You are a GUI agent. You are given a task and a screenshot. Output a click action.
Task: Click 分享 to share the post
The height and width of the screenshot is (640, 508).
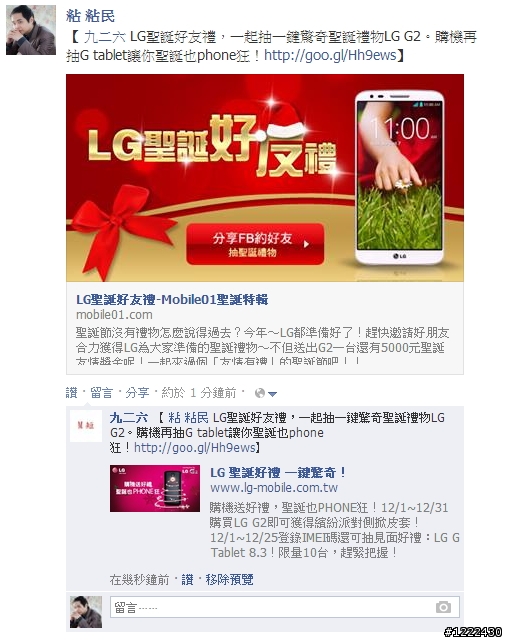[137, 393]
